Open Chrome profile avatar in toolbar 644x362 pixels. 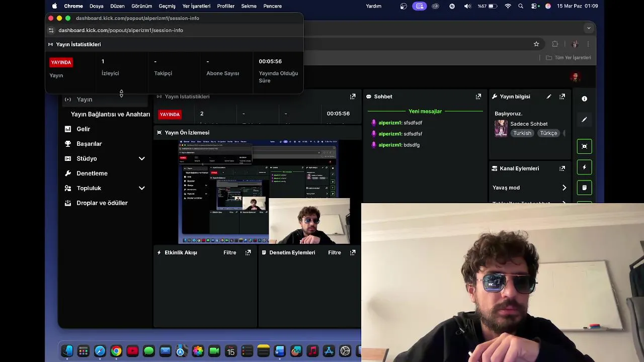pyautogui.click(x=575, y=44)
